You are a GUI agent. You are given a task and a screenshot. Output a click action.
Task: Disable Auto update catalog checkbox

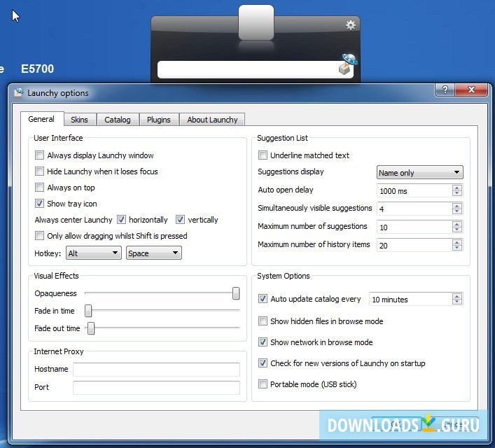point(263,299)
